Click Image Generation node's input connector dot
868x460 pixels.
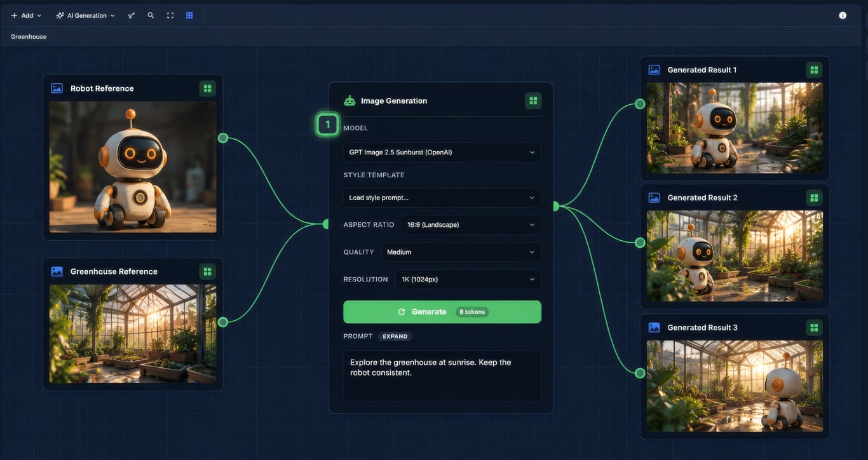(326, 224)
